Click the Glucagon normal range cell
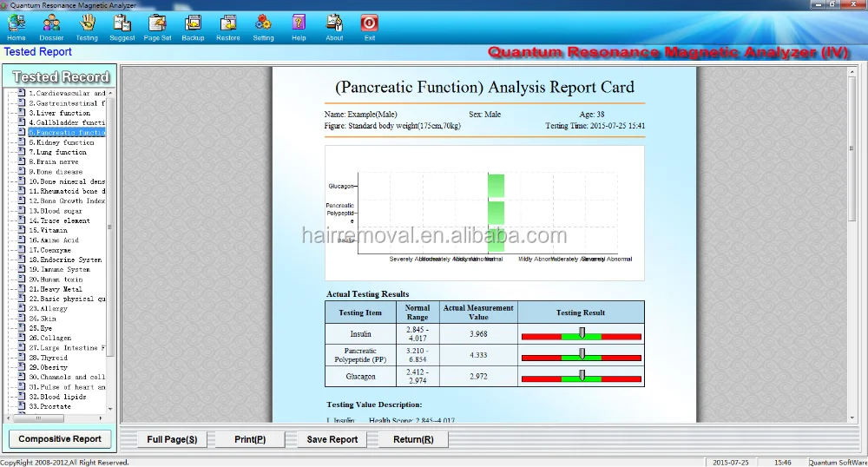Viewport: 868px width, 467px height. click(x=418, y=376)
